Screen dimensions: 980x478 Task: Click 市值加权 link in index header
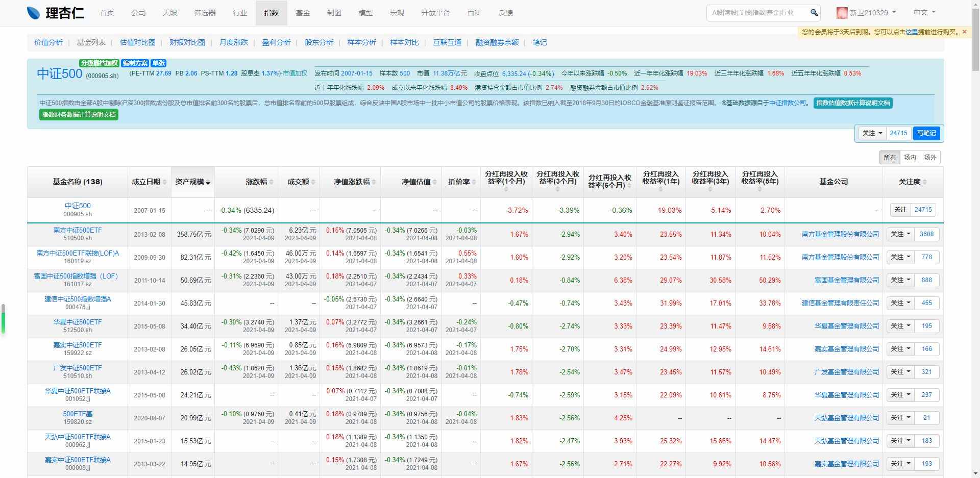click(x=295, y=73)
